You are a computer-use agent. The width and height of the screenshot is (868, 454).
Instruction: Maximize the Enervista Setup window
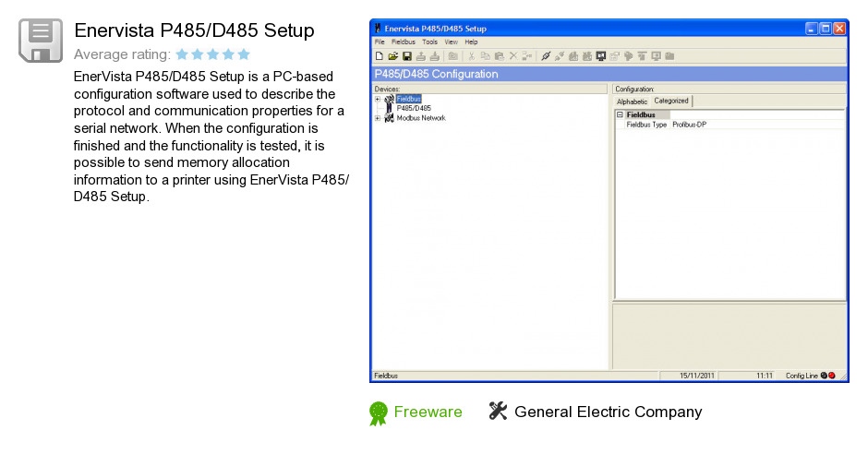point(826,29)
